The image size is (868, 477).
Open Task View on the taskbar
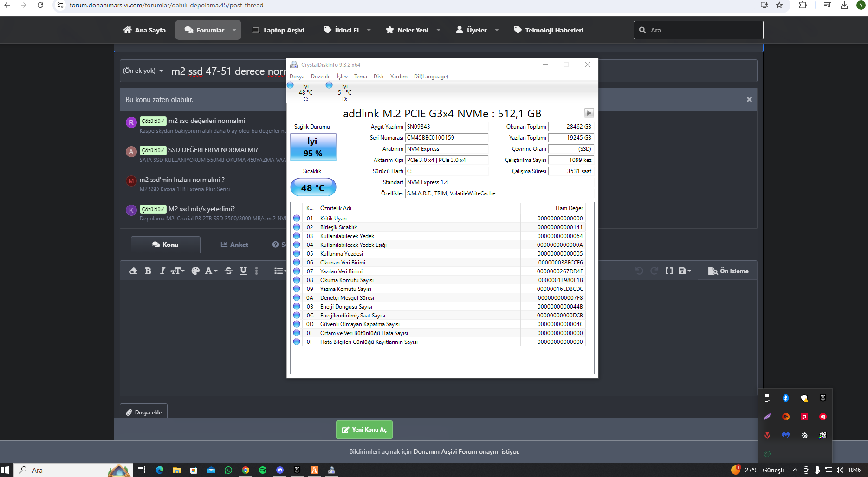point(142,470)
